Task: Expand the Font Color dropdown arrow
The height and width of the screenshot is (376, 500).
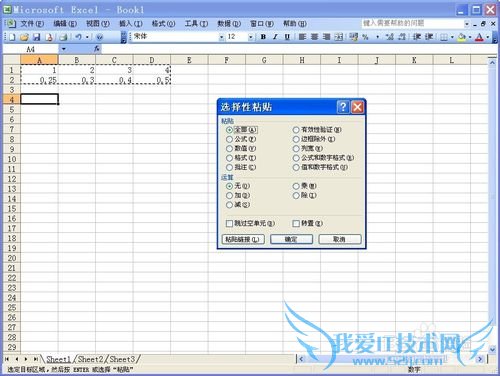Action: (487, 37)
